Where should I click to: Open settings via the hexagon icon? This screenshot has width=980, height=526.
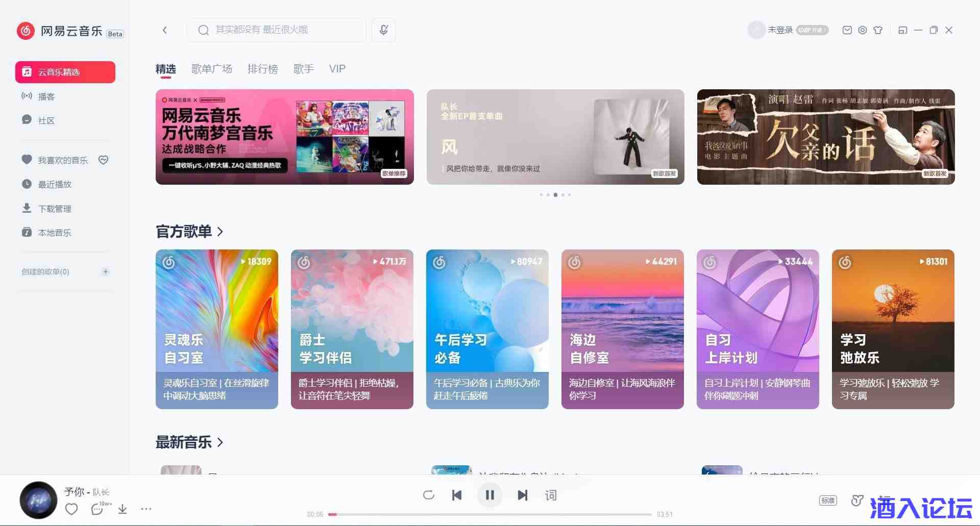click(863, 30)
